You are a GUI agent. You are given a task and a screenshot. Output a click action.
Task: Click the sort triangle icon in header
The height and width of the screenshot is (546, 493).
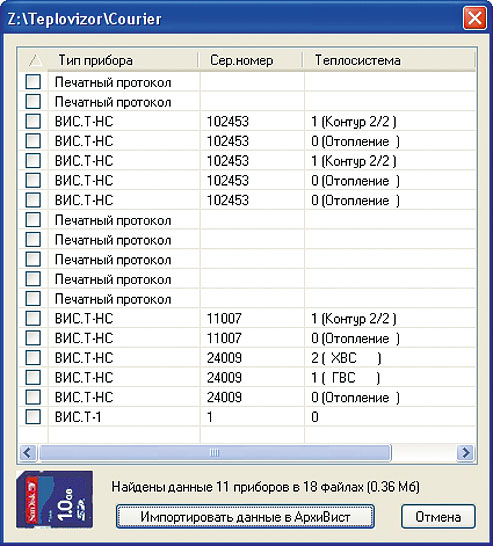tap(35, 60)
